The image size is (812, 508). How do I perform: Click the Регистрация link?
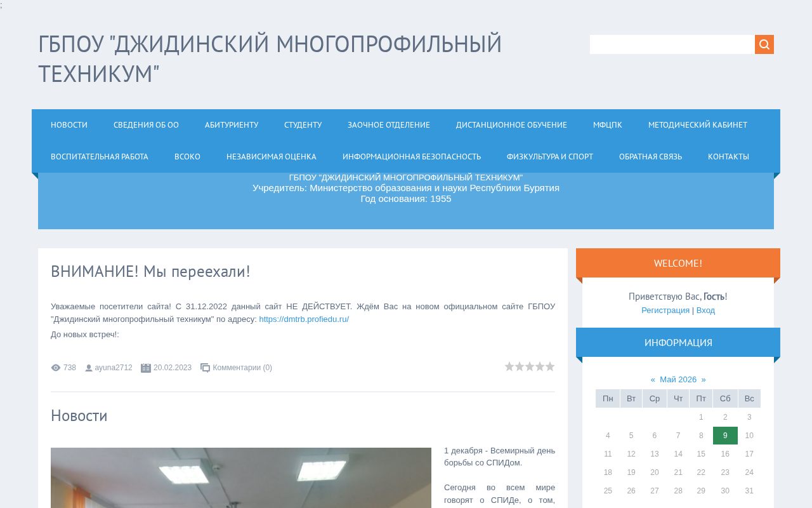[665, 311]
